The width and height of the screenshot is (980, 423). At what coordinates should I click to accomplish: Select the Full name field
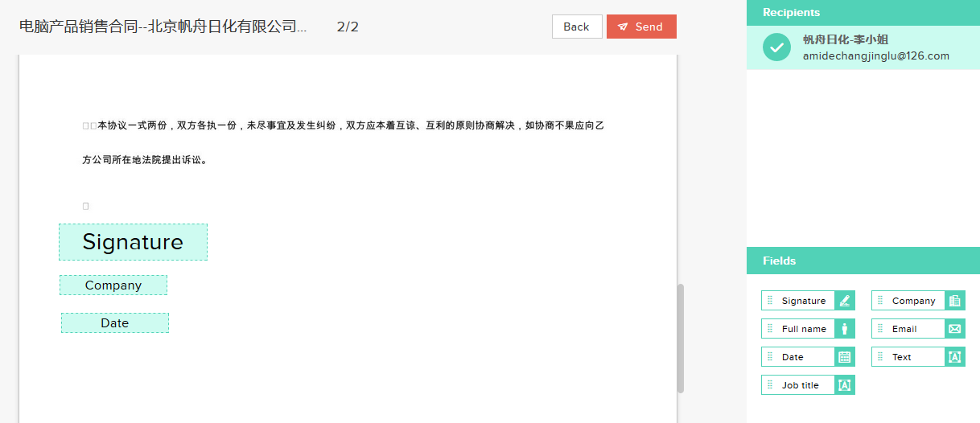[x=808, y=329]
